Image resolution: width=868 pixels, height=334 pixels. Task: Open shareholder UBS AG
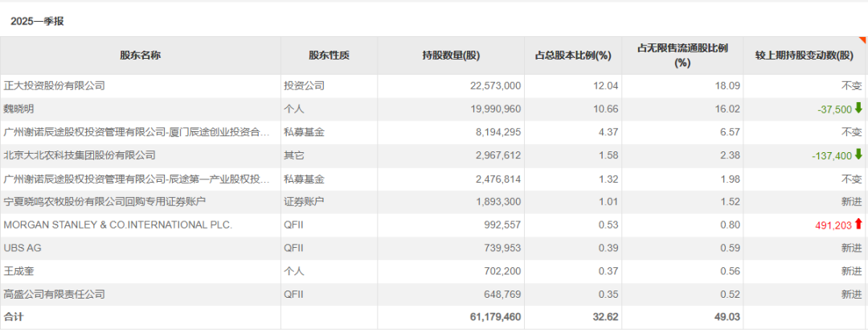pos(23,248)
